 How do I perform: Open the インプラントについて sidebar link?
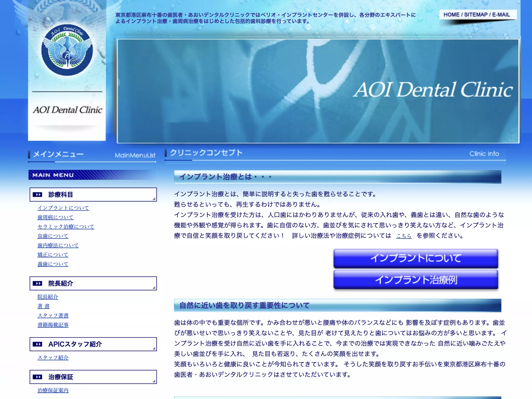tap(63, 208)
